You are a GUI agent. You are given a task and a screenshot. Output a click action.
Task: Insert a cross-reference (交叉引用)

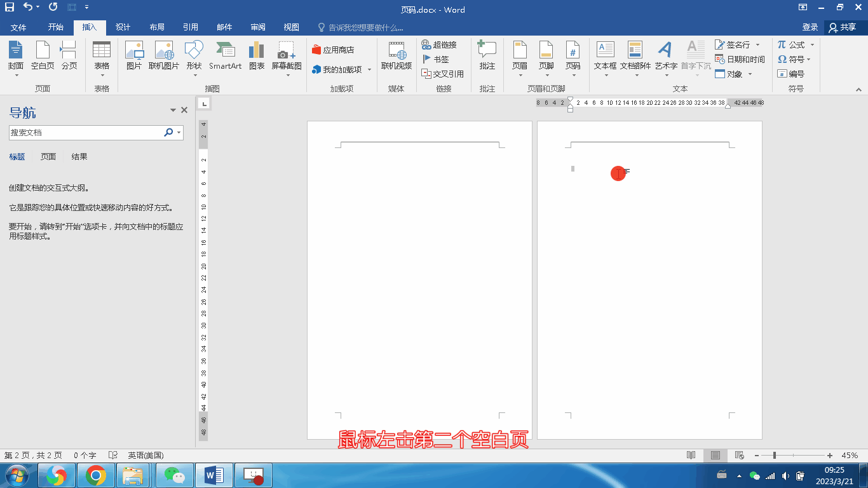pyautogui.click(x=443, y=74)
